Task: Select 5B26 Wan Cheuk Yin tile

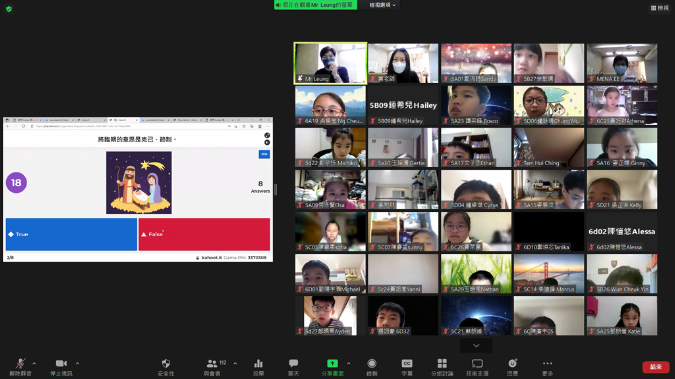Action: [x=622, y=273]
